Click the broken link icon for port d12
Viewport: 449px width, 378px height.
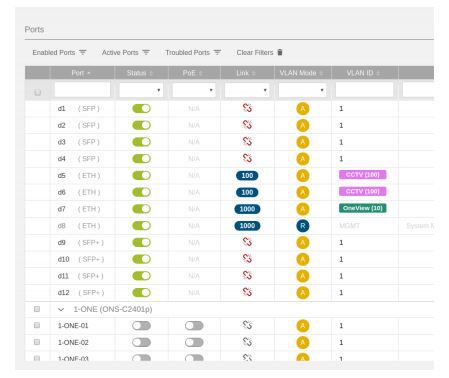point(247,292)
